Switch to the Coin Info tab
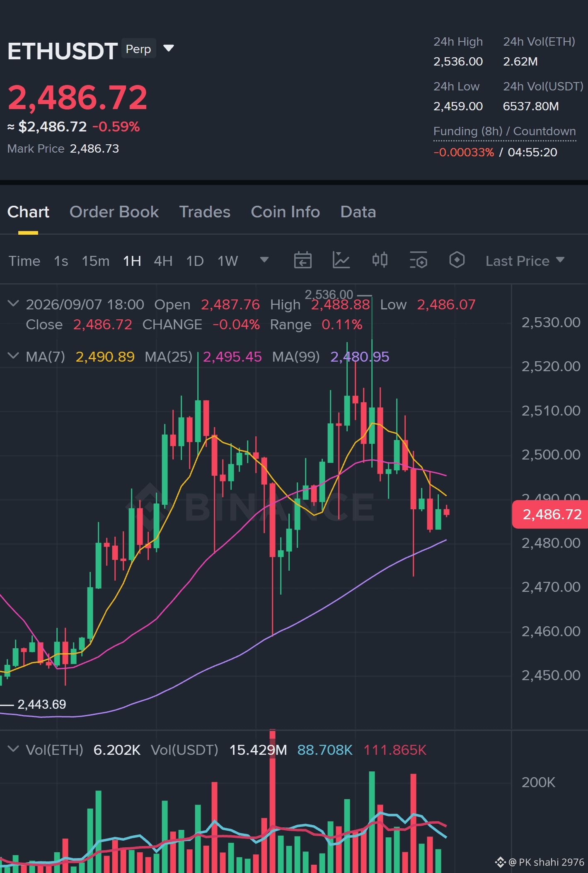588x873 pixels. tap(285, 212)
